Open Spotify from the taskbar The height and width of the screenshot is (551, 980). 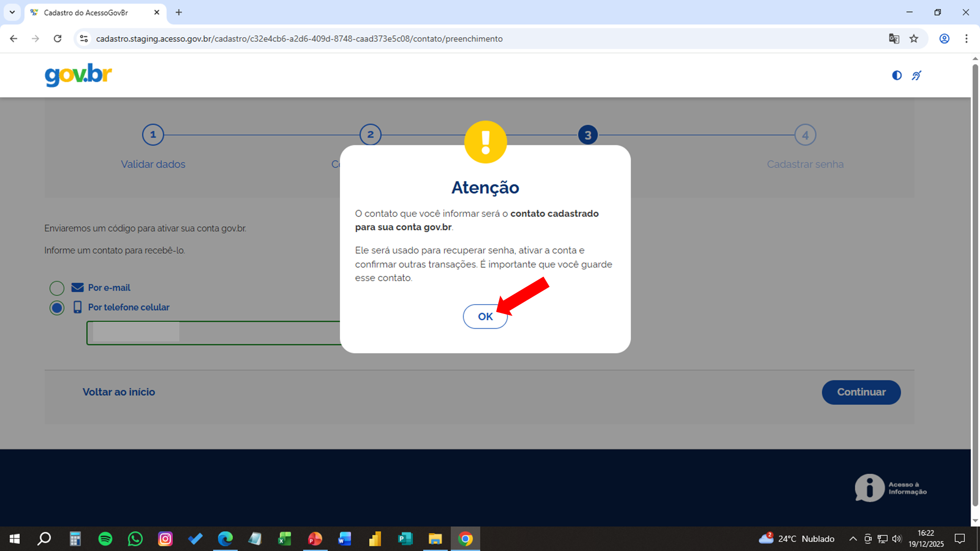105,539
